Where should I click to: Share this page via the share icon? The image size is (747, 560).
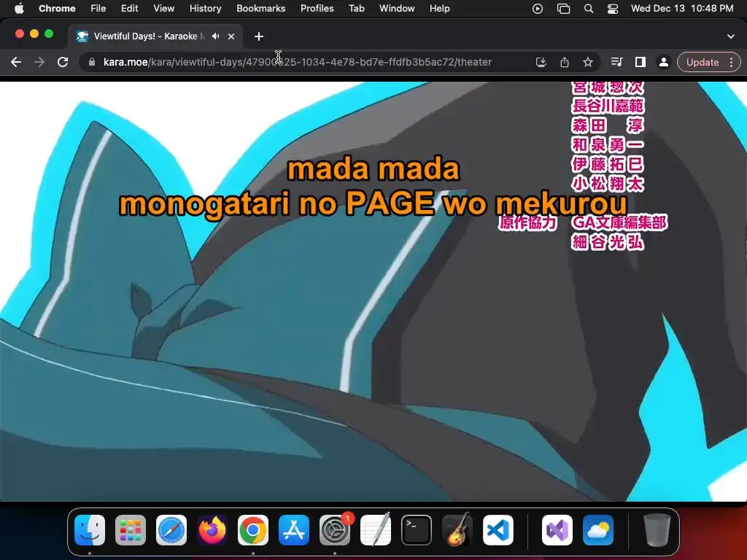click(565, 62)
